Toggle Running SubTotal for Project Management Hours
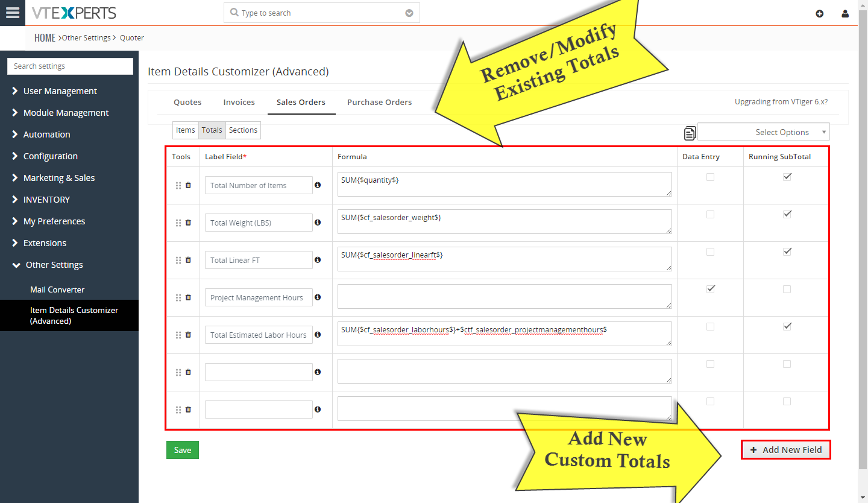The height and width of the screenshot is (503, 868). [x=787, y=289]
